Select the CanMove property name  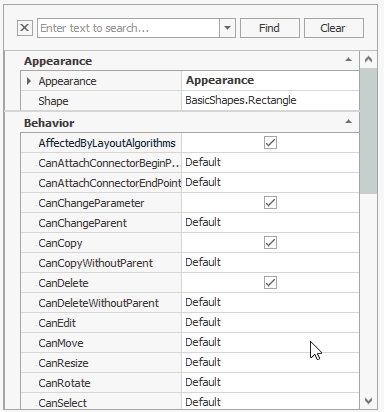pos(61,343)
